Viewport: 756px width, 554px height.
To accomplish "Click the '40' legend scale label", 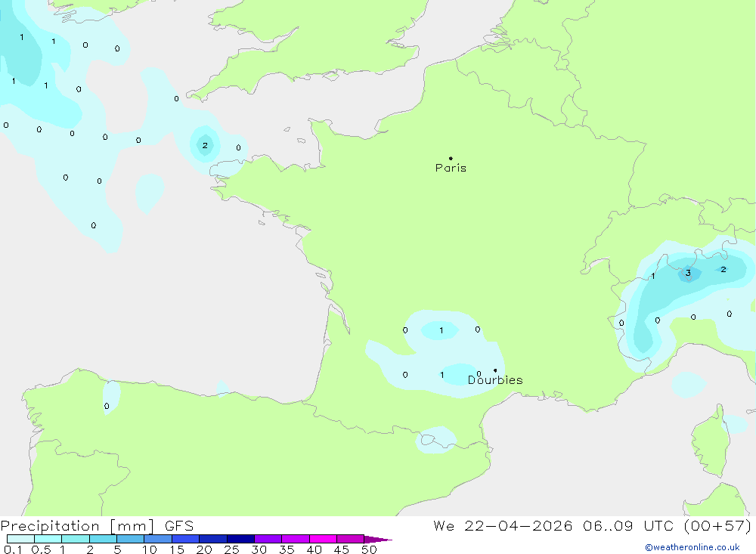I will click(x=314, y=549).
